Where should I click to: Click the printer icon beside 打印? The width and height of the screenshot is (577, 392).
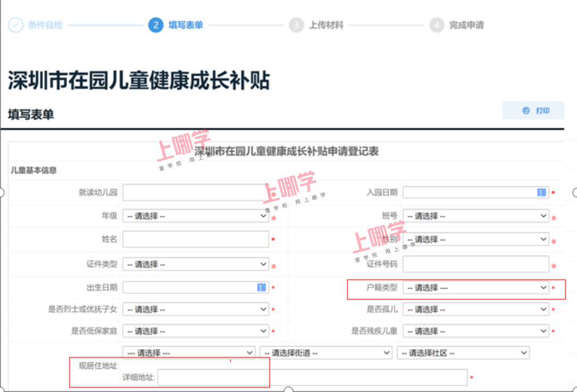click(x=526, y=111)
